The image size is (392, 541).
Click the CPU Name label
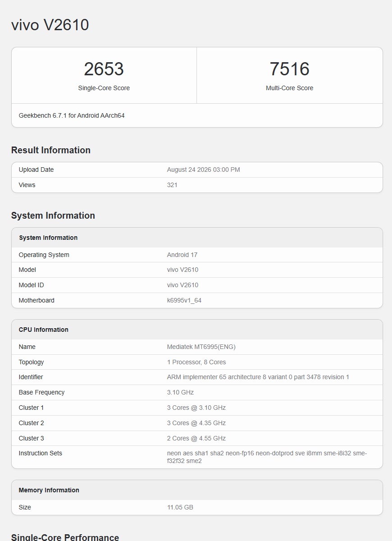pyautogui.click(x=27, y=347)
